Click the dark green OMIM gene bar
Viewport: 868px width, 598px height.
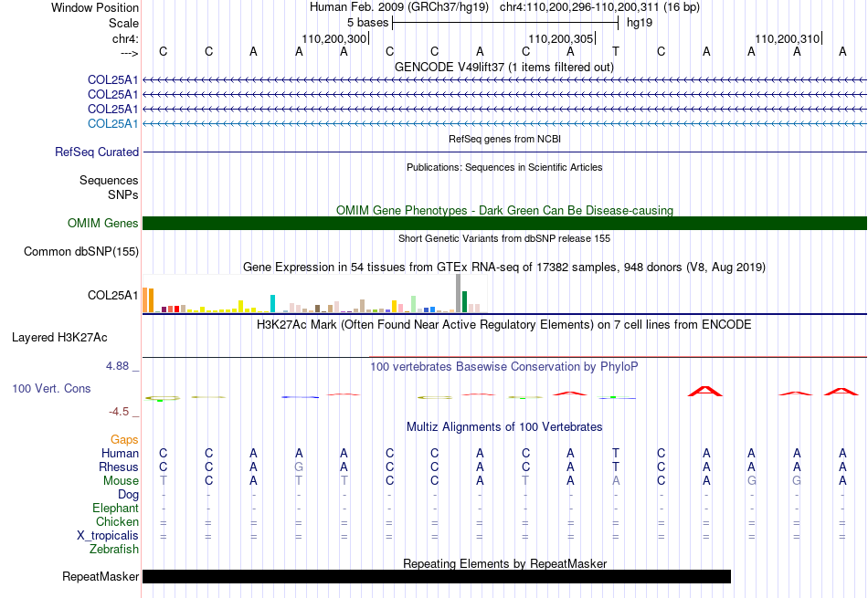pyautogui.click(x=504, y=223)
